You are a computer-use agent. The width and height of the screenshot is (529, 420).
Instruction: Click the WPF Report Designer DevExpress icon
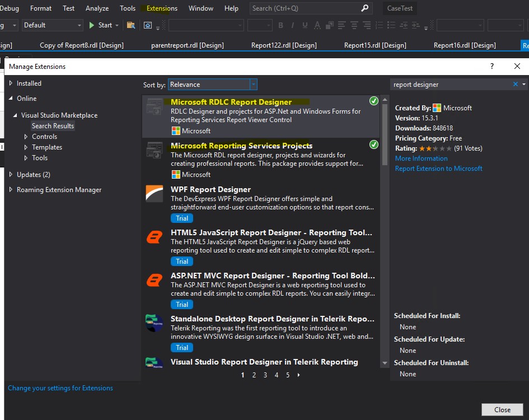155,193
